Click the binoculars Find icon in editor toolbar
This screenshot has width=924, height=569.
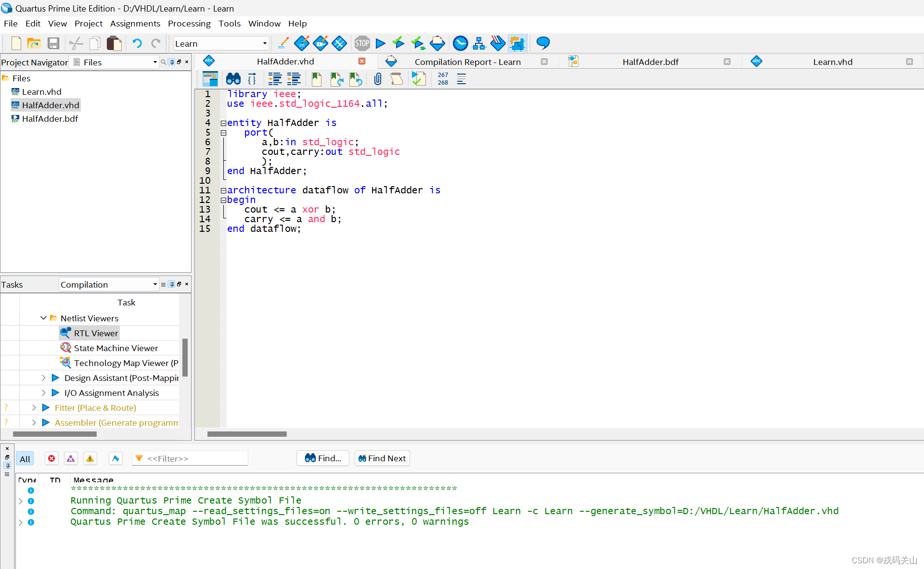(233, 79)
